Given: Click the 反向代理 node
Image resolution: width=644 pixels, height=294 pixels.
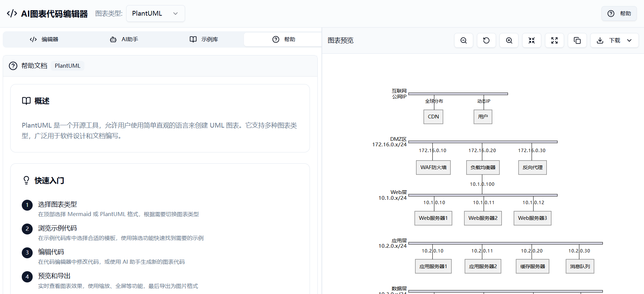Looking at the screenshot, I should click(x=532, y=167).
